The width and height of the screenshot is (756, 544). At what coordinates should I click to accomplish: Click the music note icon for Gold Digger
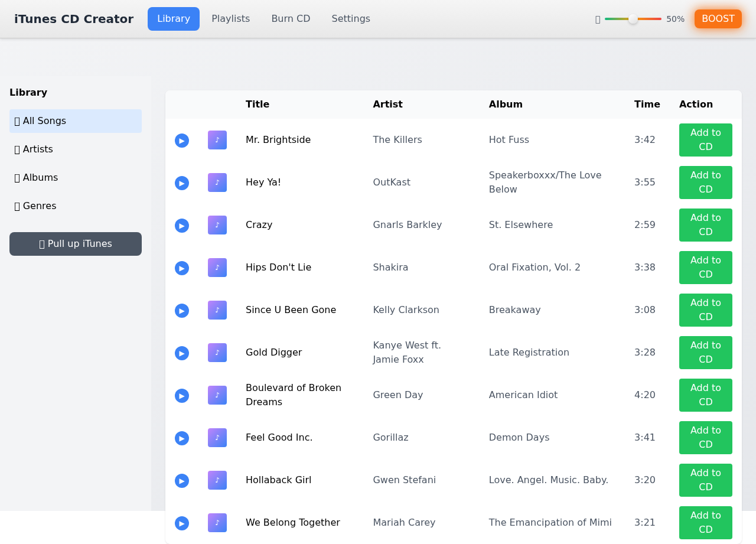tap(217, 353)
